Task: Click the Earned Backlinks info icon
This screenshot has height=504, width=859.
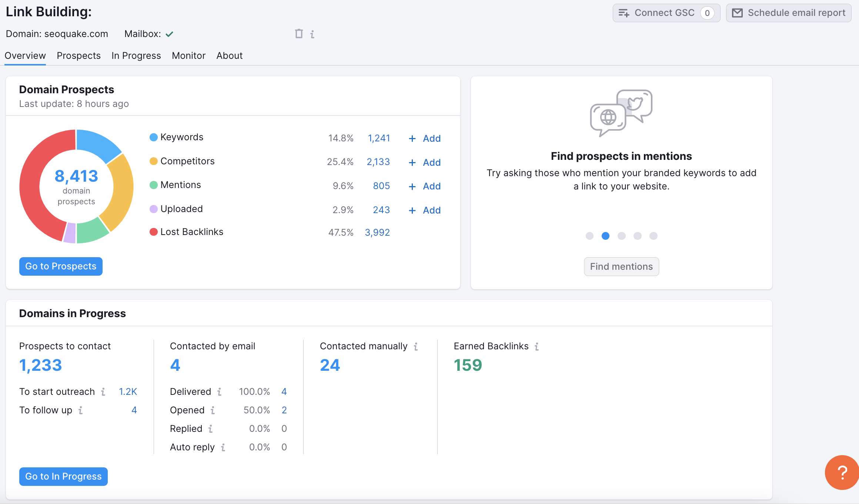Action: [x=537, y=347]
